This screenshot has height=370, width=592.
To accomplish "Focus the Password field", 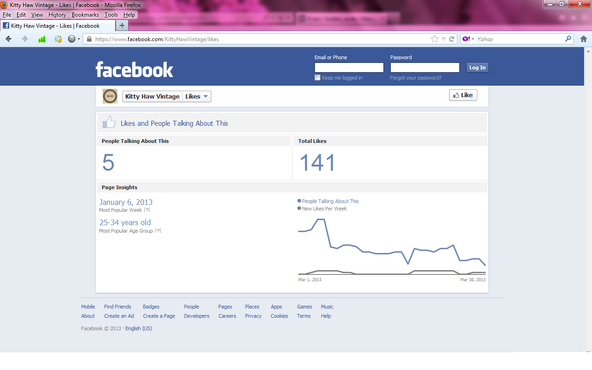I will (425, 68).
